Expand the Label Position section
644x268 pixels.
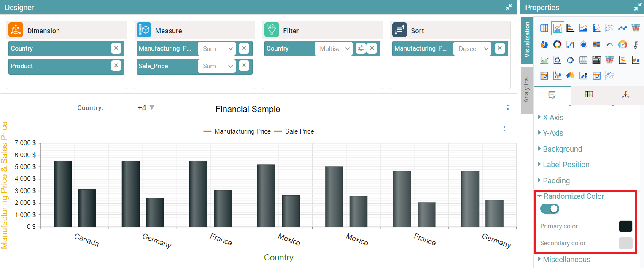pyautogui.click(x=566, y=165)
